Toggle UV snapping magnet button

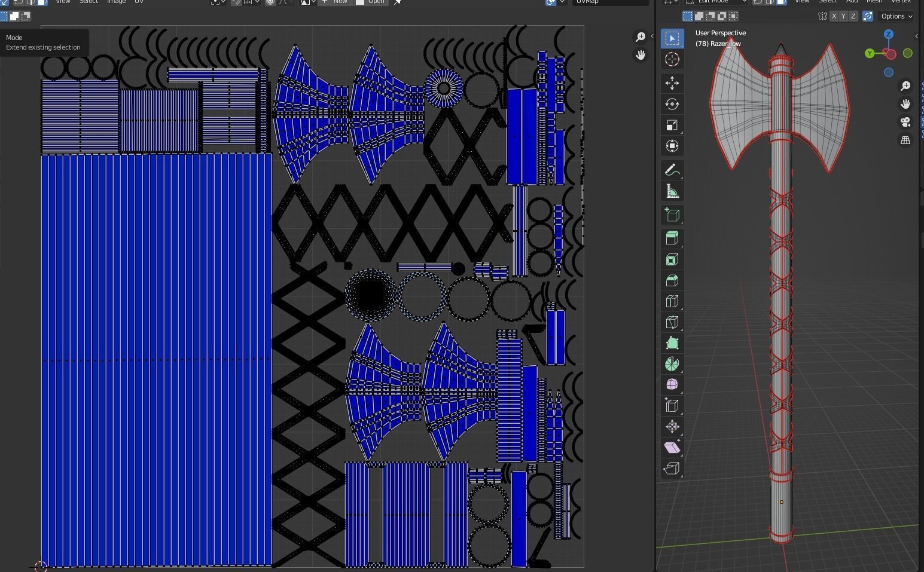click(x=237, y=2)
